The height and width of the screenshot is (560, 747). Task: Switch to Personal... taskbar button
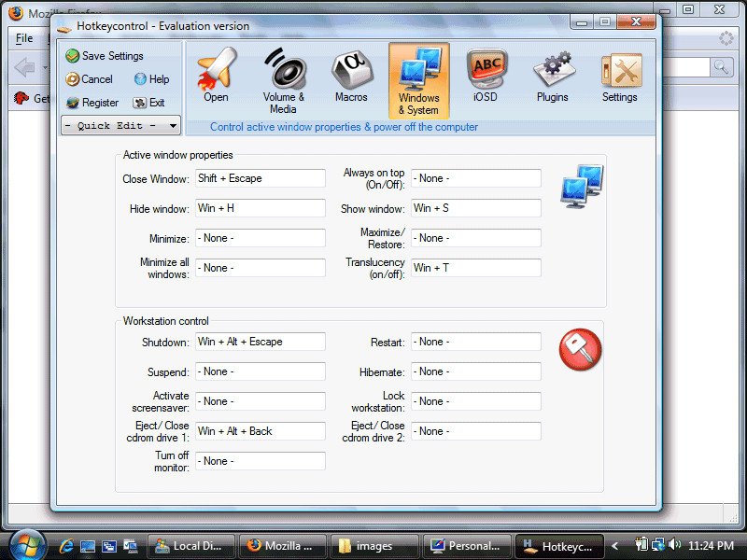[x=466, y=546]
